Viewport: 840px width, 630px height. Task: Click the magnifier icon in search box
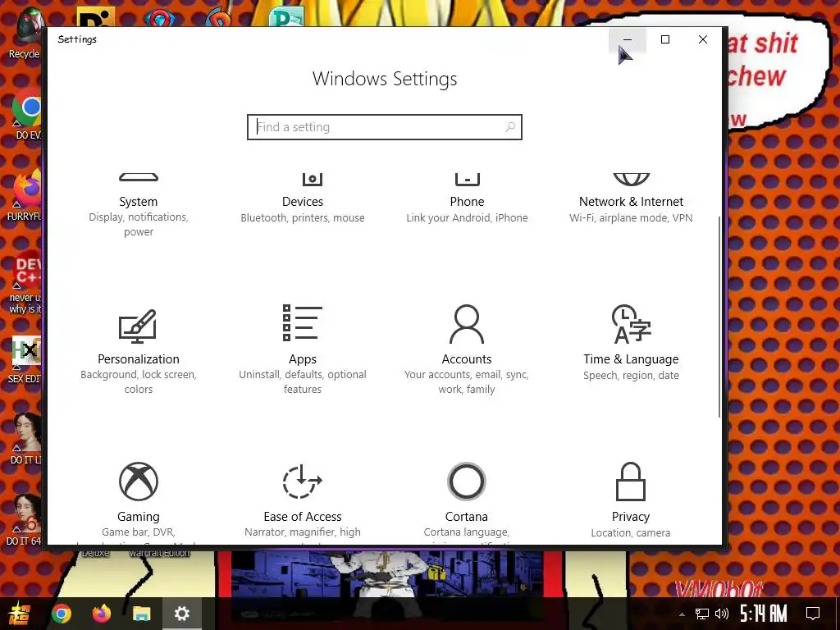pos(510,127)
